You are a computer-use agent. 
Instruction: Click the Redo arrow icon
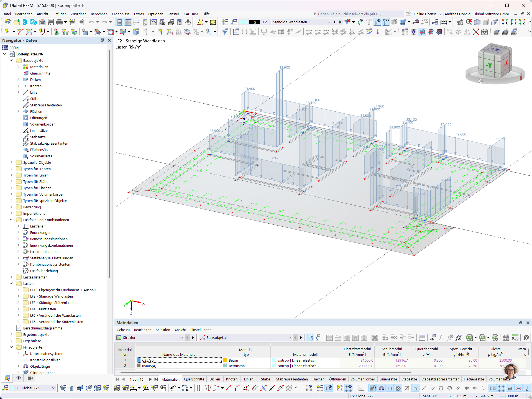104,22
